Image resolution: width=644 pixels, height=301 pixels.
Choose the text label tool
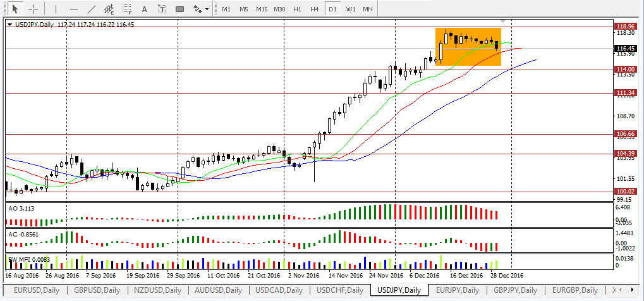click(162, 8)
